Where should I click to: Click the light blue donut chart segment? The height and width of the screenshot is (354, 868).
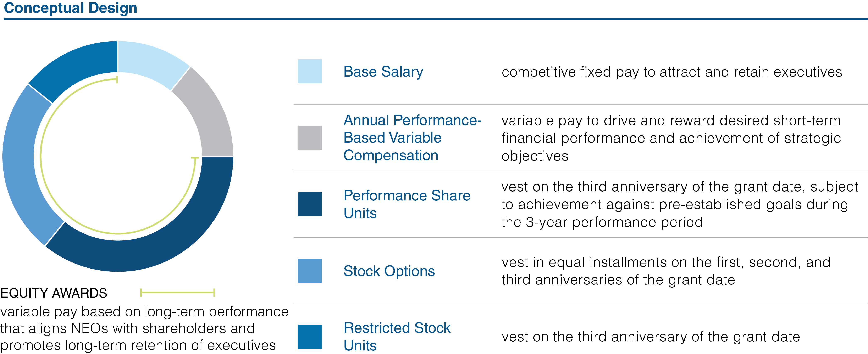click(x=152, y=61)
